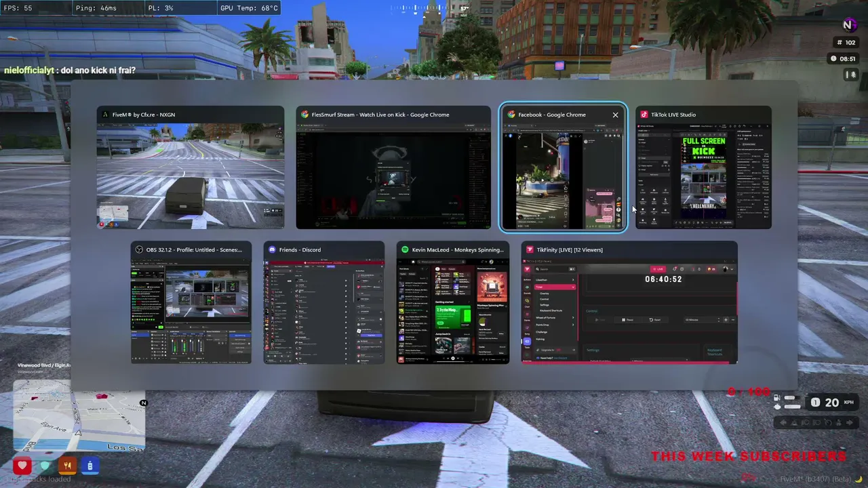The image size is (868, 488).
Task: Click the Spotify icon beside Kevin MacLeod
Action: click(405, 249)
